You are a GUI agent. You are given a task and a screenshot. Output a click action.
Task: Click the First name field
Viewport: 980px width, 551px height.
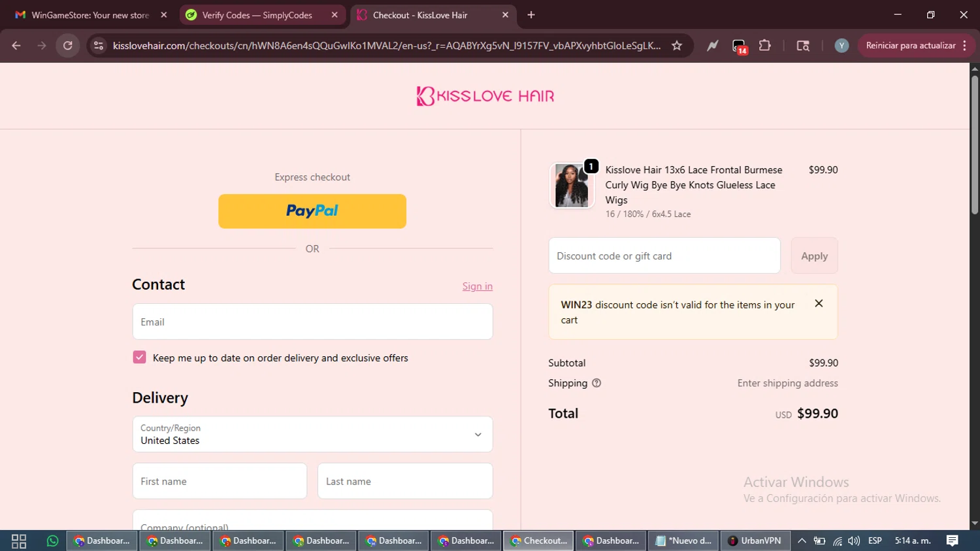pos(220,481)
